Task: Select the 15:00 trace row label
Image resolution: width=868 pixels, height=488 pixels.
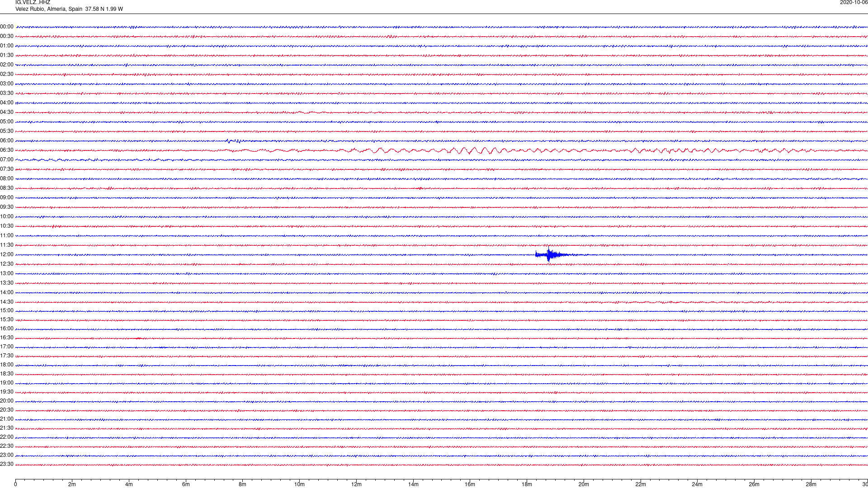Action: 7,311
